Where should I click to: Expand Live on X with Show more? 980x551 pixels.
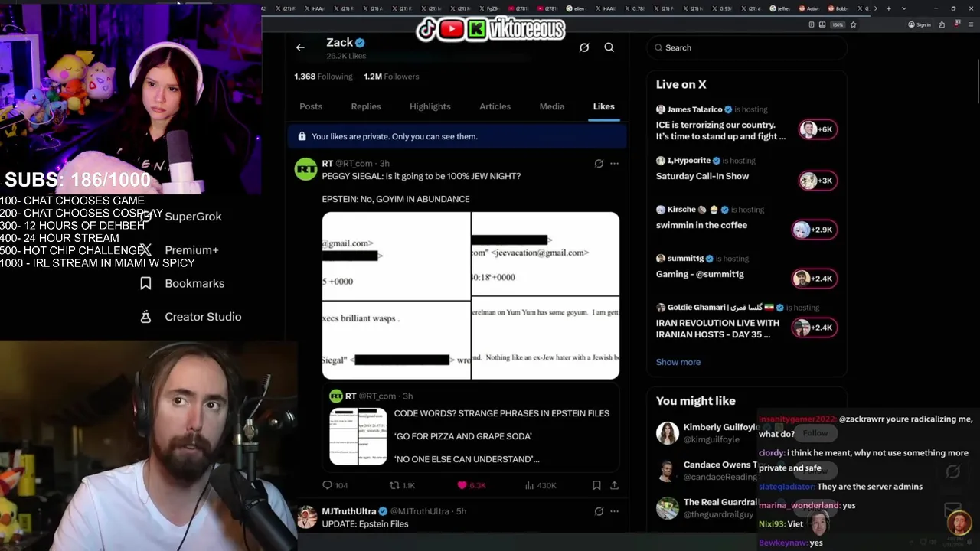point(678,362)
